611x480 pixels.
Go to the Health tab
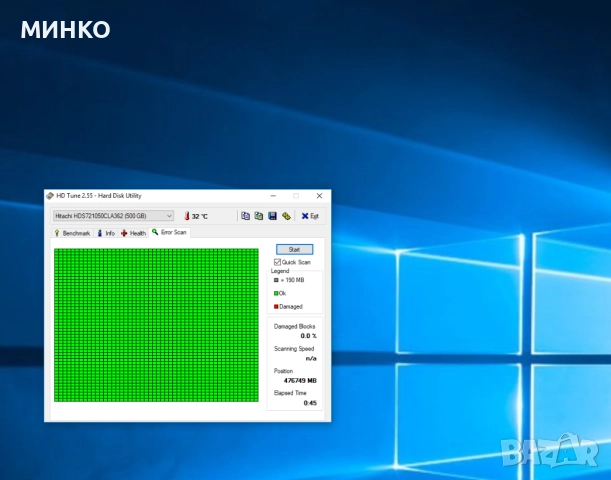(133, 233)
